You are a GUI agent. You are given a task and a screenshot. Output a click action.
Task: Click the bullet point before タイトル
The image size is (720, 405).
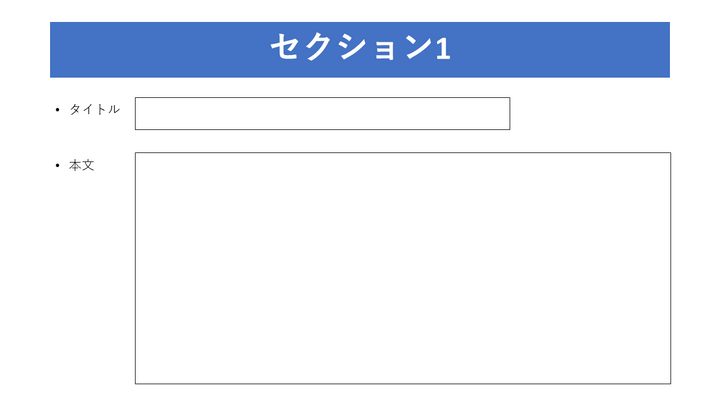point(57,110)
